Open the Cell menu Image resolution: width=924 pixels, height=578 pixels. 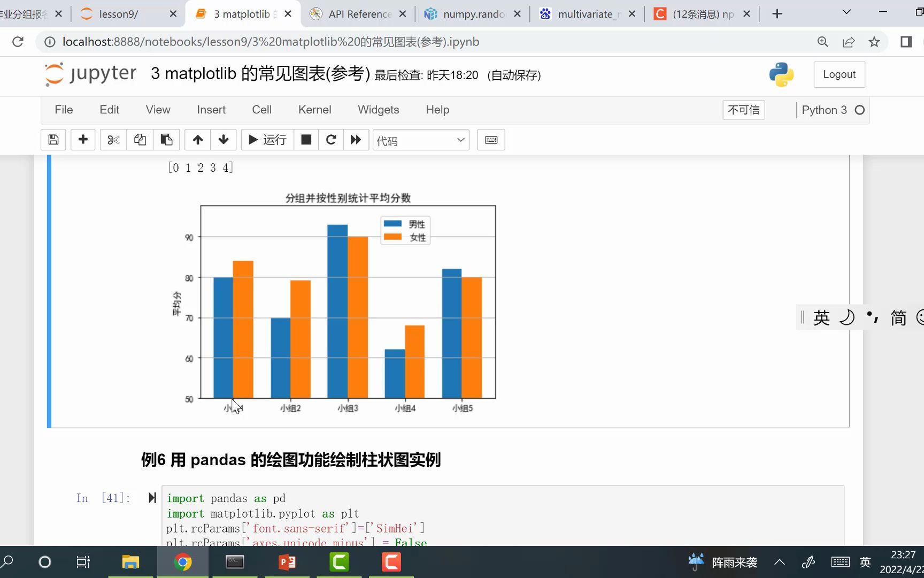click(x=262, y=110)
